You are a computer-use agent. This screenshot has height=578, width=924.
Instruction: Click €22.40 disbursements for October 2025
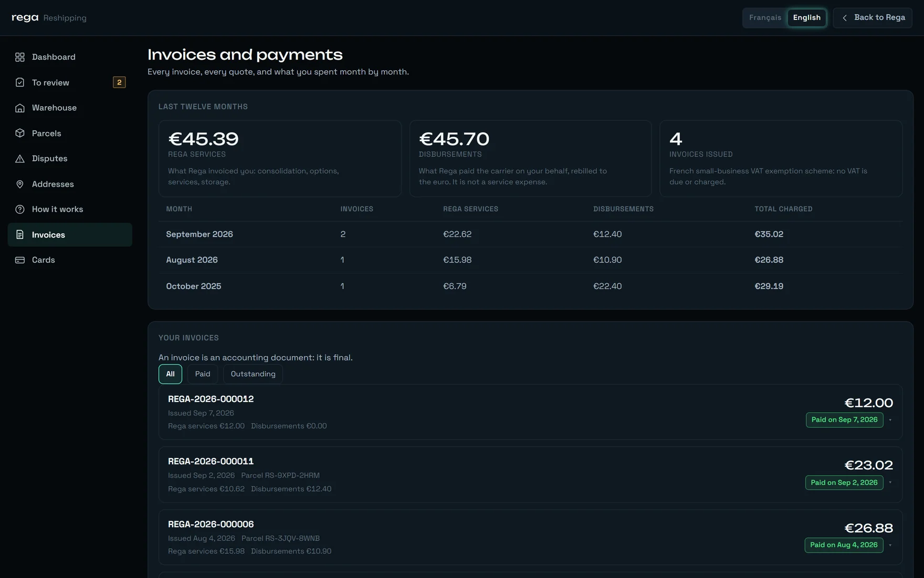(x=607, y=286)
